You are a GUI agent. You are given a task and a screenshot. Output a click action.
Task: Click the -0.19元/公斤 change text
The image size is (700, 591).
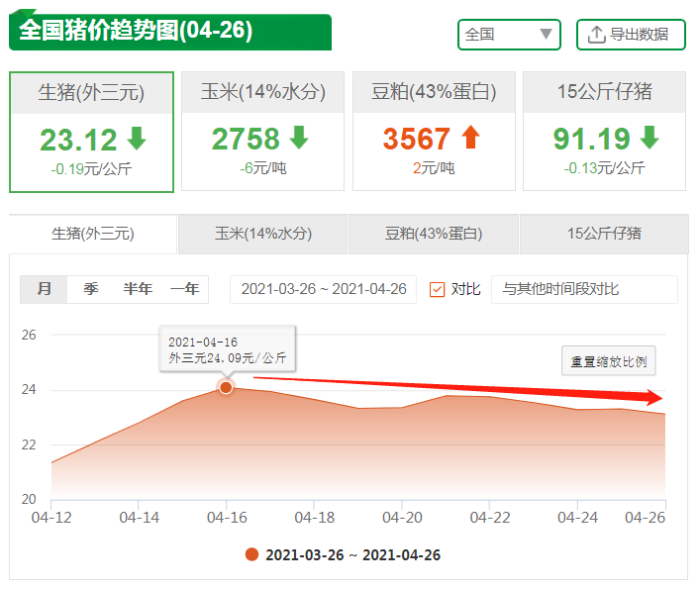click(91, 169)
